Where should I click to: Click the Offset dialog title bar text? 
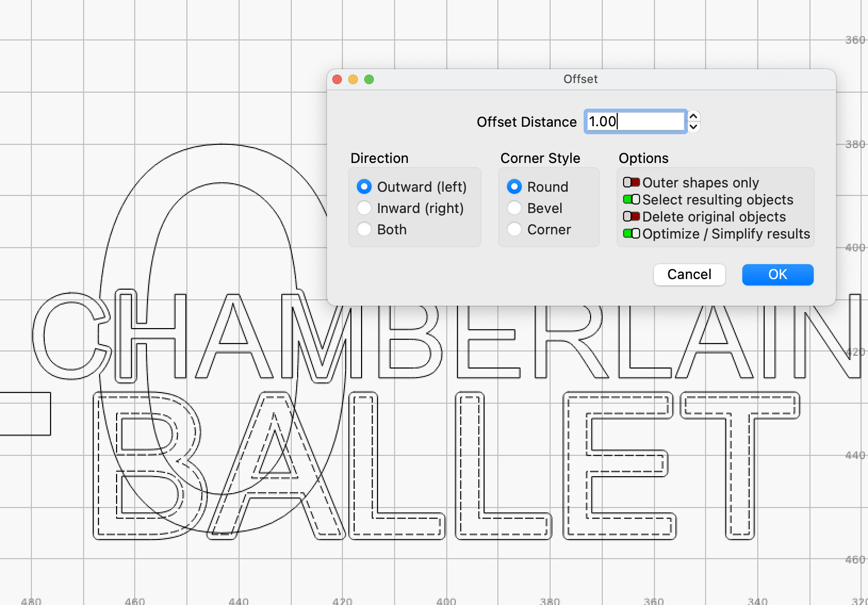coord(580,79)
